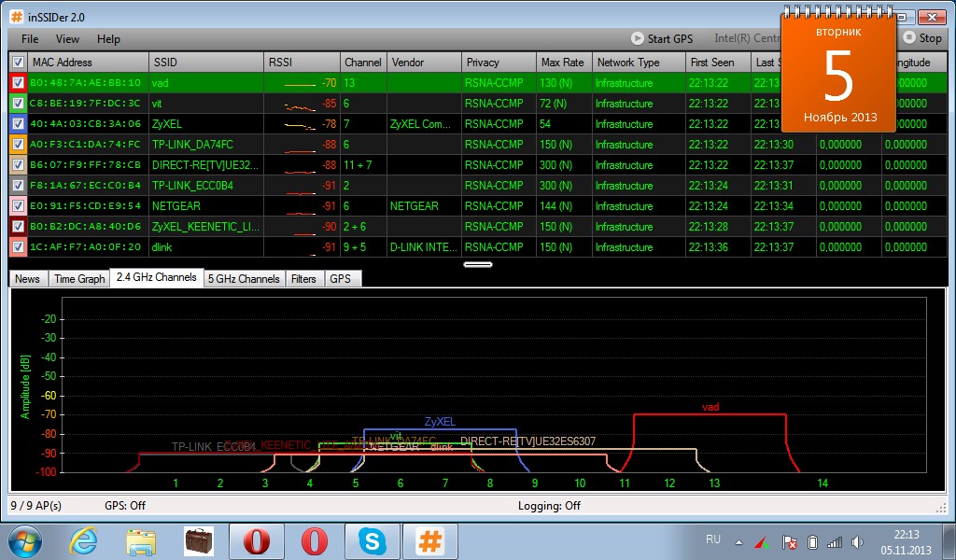The width and height of the screenshot is (956, 560).
Task: Open Skype from the taskbar
Action: pyautogui.click(x=373, y=541)
